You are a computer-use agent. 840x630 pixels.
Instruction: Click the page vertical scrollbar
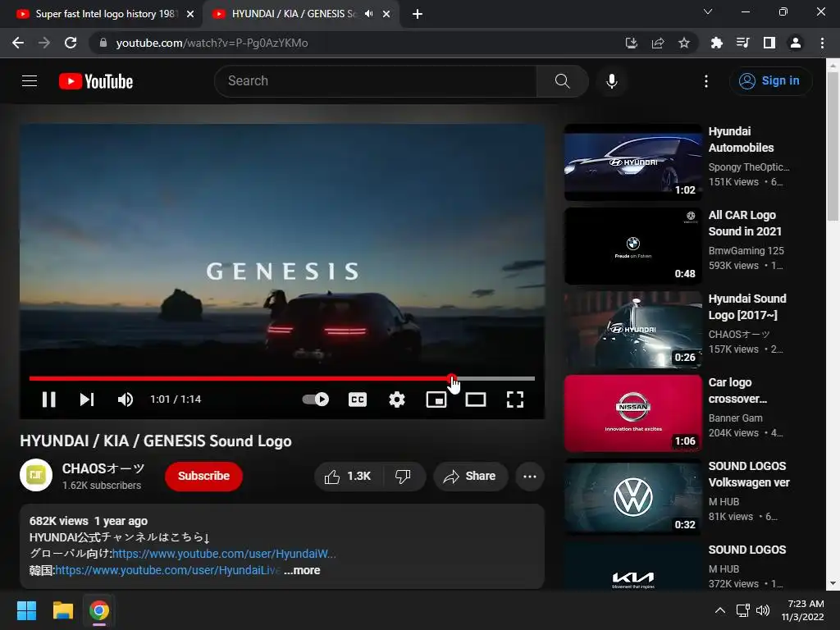[x=833, y=147]
